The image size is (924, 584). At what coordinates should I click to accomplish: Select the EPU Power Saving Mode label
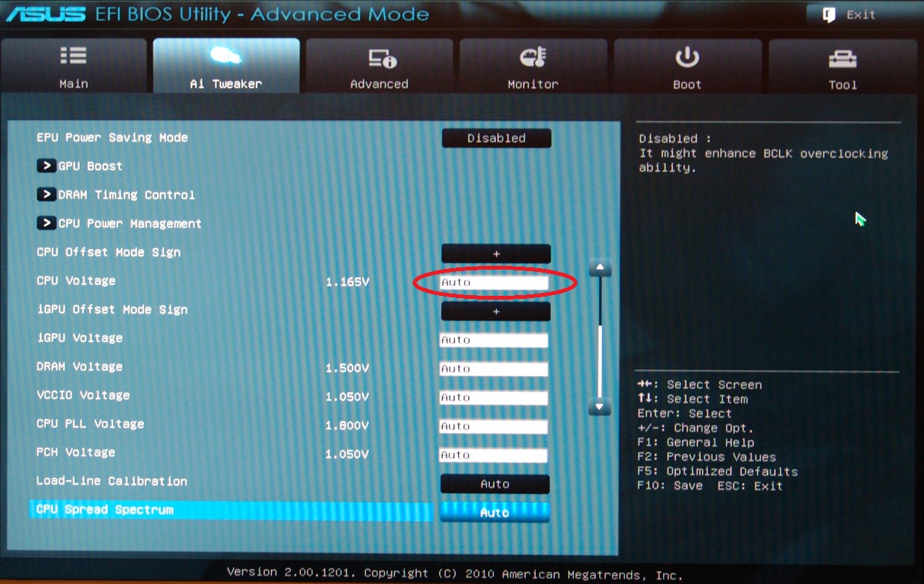(112, 137)
